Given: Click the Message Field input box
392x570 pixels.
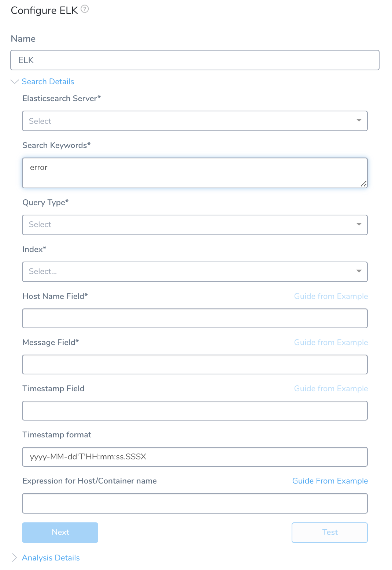Looking at the screenshot, I should (195, 364).
